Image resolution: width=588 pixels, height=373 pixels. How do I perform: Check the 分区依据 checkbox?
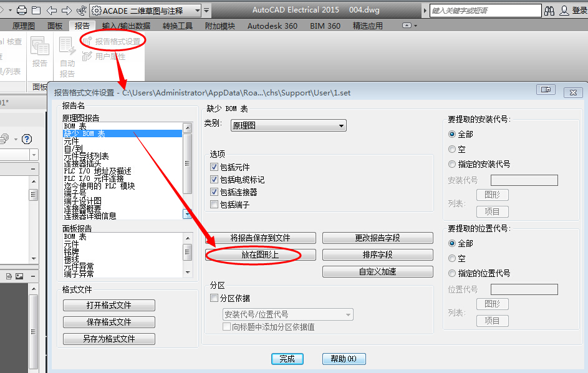point(214,298)
